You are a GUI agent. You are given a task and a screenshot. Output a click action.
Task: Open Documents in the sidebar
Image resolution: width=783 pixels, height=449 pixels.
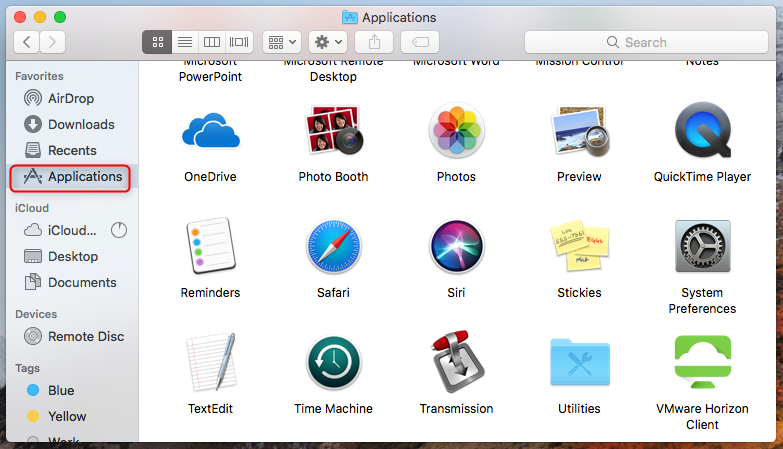point(71,282)
